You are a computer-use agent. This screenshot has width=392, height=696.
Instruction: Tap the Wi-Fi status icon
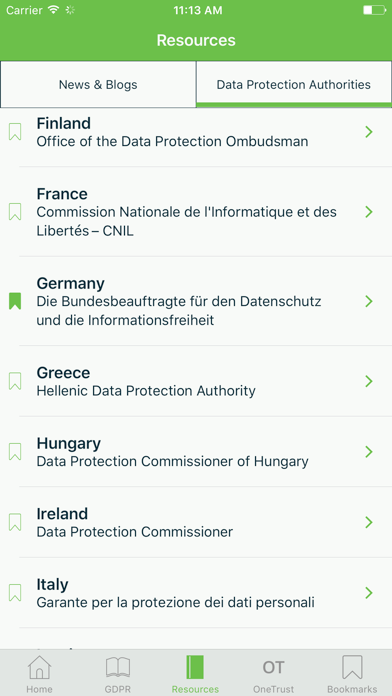(x=54, y=10)
